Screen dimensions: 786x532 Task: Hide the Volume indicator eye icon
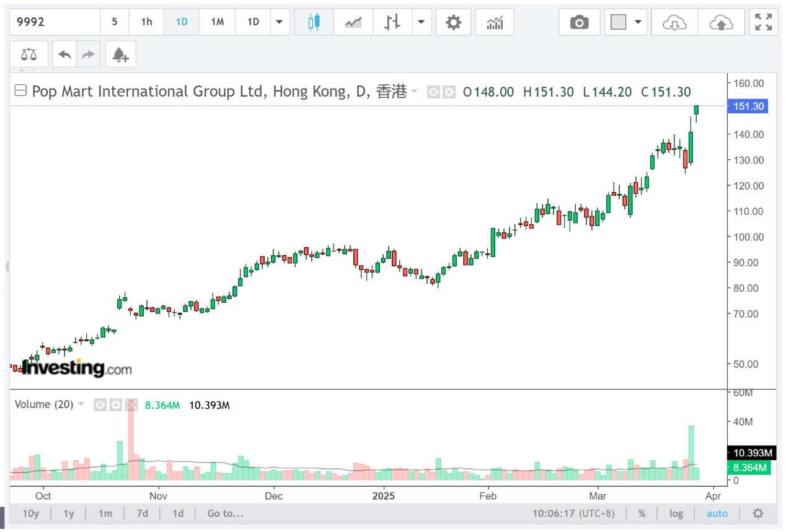tap(100, 405)
